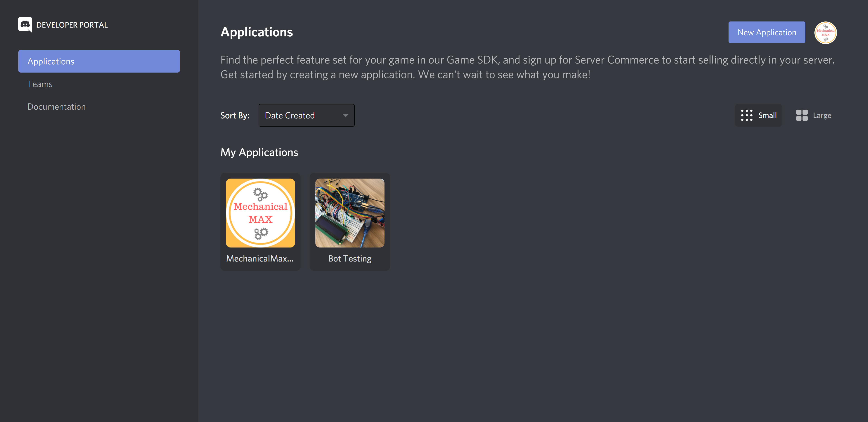
Task: Open the Documentation page link
Action: tap(56, 106)
